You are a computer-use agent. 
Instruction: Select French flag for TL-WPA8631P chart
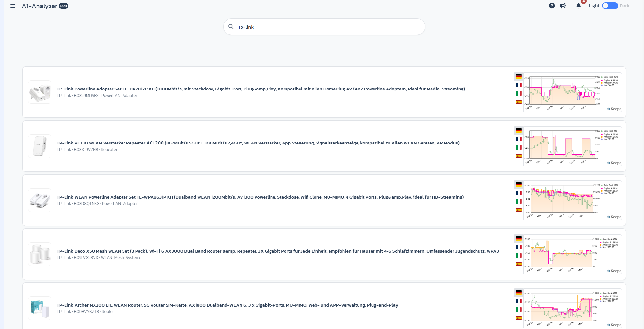coord(519,193)
